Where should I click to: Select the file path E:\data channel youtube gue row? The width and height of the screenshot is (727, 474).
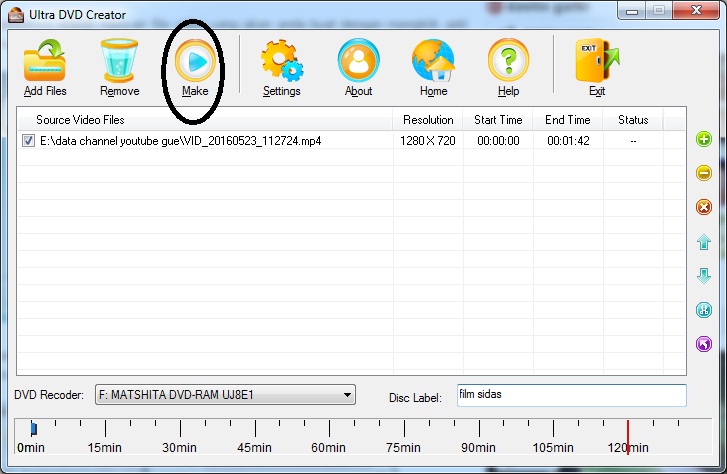click(x=180, y=141)
